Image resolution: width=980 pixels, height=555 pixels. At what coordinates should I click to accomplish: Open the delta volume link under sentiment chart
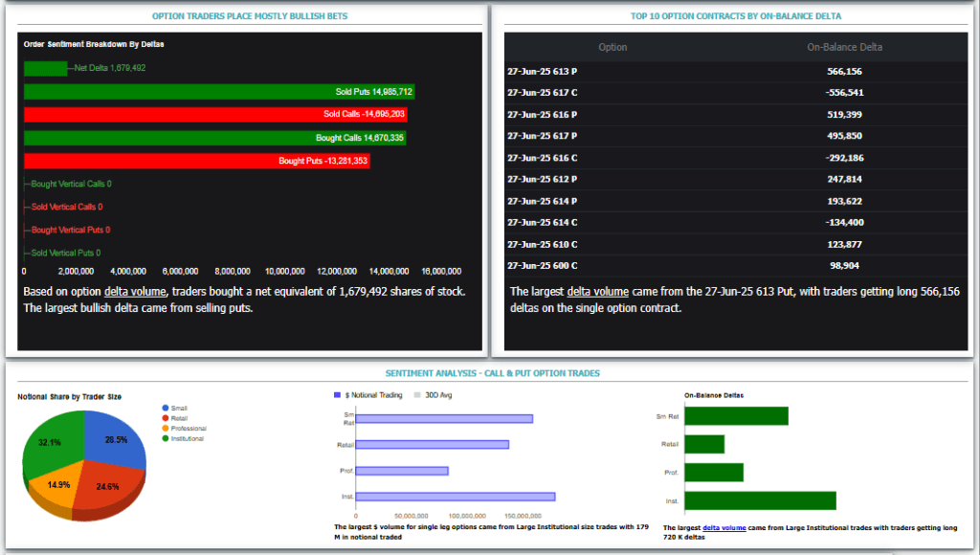point(135,291)
